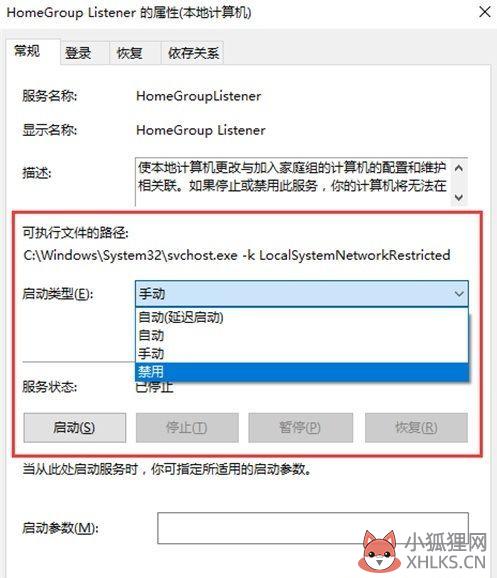Choose 手动 in the dropdown list
Viewport: 497px width, 578px height.
click(x=302, y=354)
